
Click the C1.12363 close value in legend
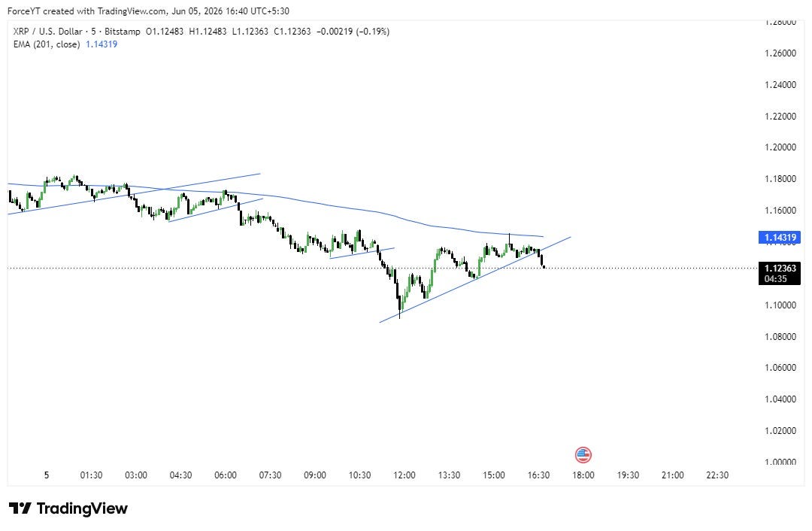292,31
